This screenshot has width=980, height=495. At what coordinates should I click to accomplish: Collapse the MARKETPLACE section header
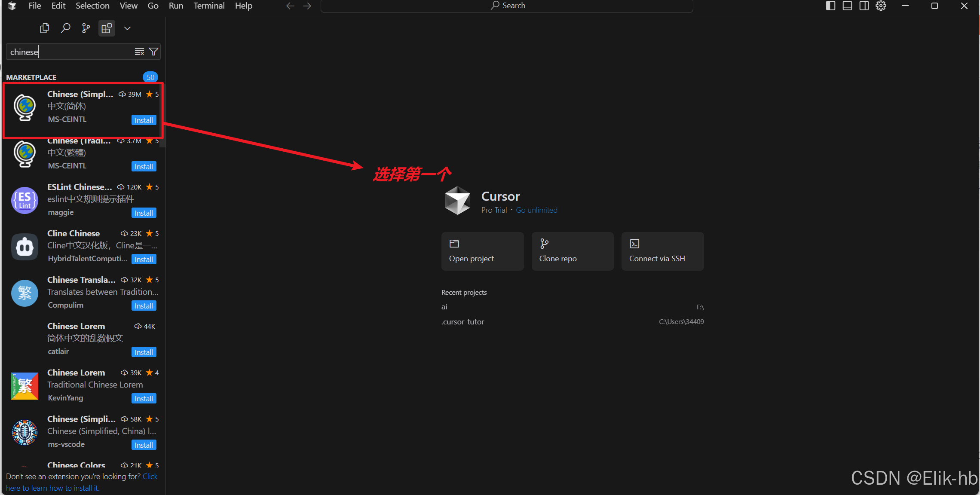[x=31, y=77]
